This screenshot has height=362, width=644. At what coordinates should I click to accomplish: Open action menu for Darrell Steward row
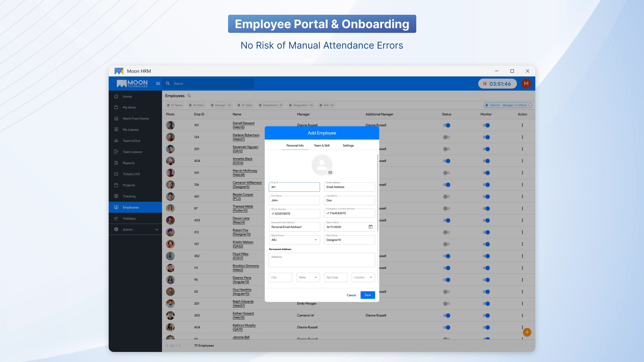(522, 125)
